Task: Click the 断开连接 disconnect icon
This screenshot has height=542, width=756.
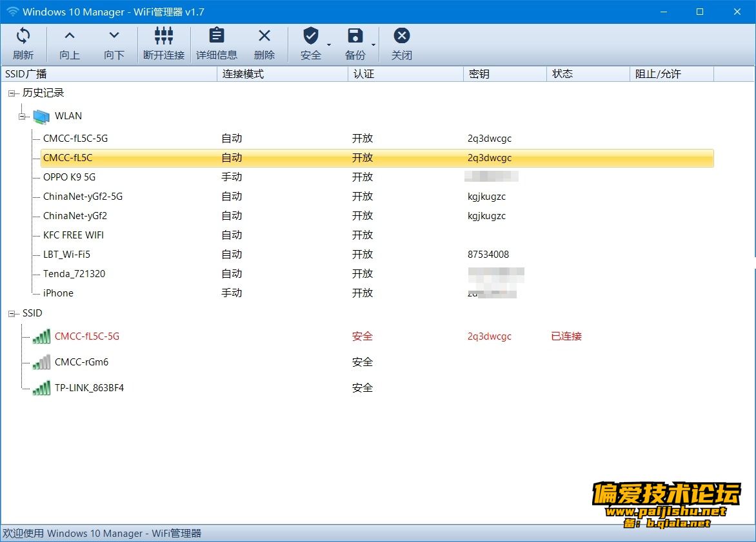Action: coord(164,35)
